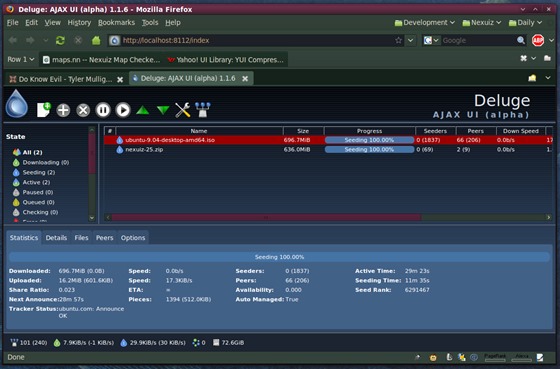Switch to Details tab
This screenshot has height=369, width=560.
click(x=56, y=238)
